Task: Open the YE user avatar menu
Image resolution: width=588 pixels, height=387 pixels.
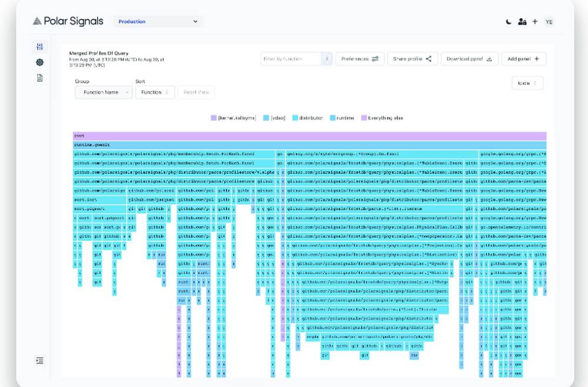Action: click(x=549, y=22)
